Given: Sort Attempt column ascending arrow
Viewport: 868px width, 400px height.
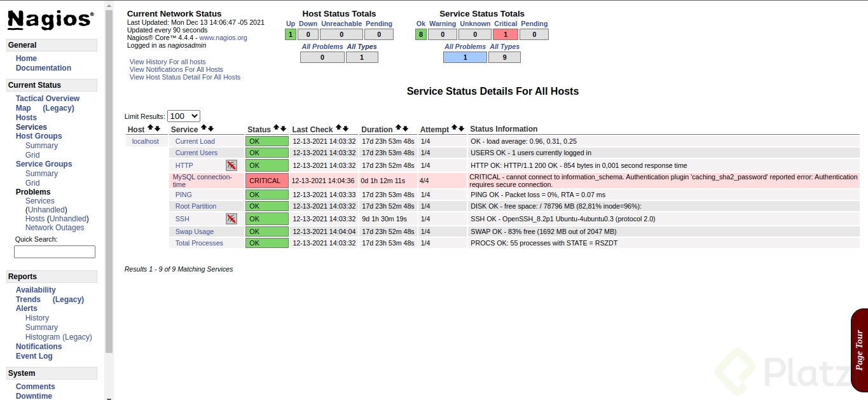Looking at the screenshot, I should [455, 128].
